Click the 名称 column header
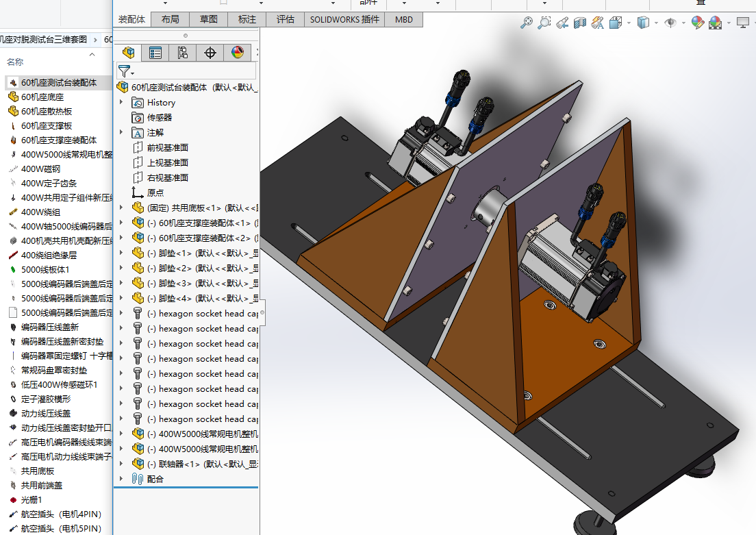Viewport: 756px width, 535px height. click(x=15, y=62)
